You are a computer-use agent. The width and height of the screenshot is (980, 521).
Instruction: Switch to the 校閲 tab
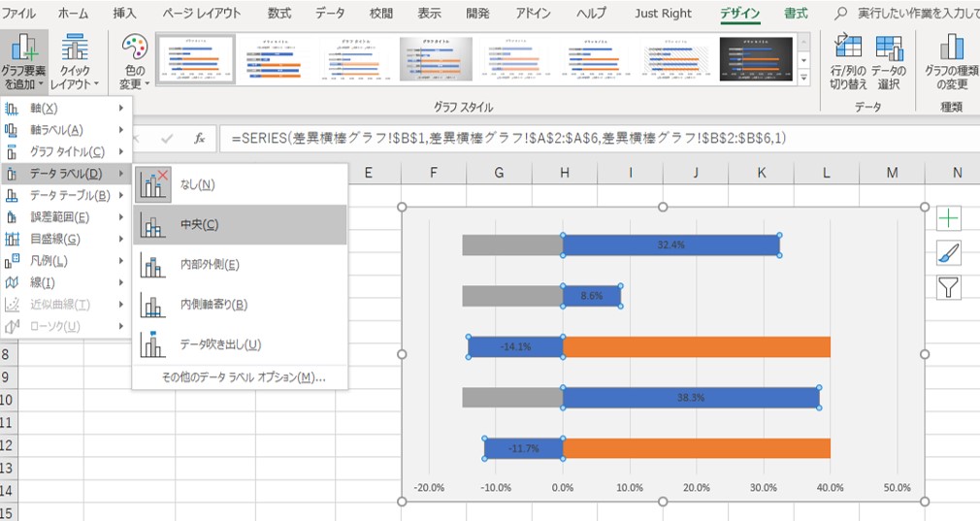coord(380,14)
